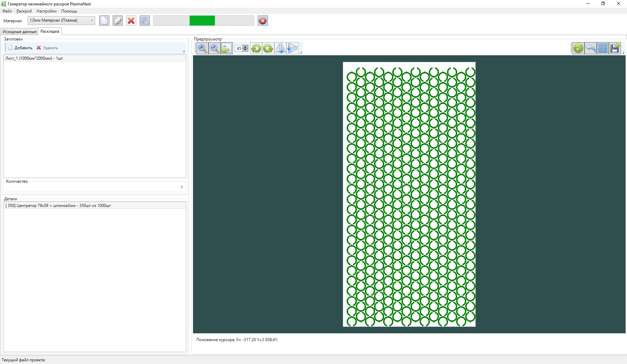627x364 pixels.
Task: Click Текущий файл проекта status text
Action: coord(24,360)
